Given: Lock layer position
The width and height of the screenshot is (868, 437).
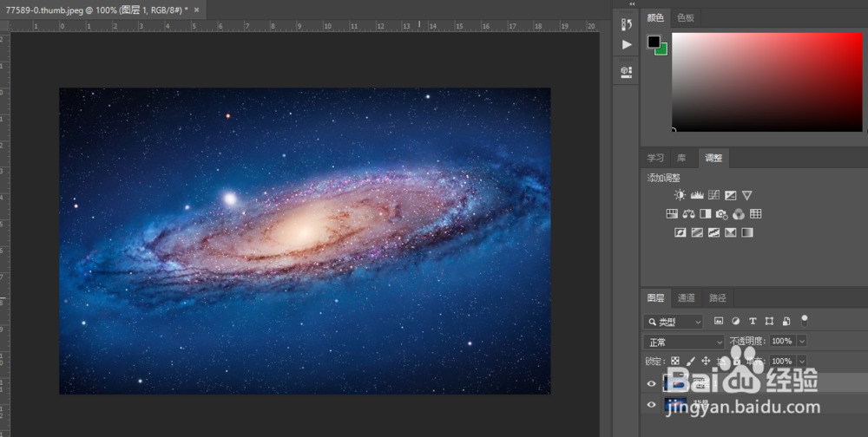Looking at the screenshot, I should 706,362.
